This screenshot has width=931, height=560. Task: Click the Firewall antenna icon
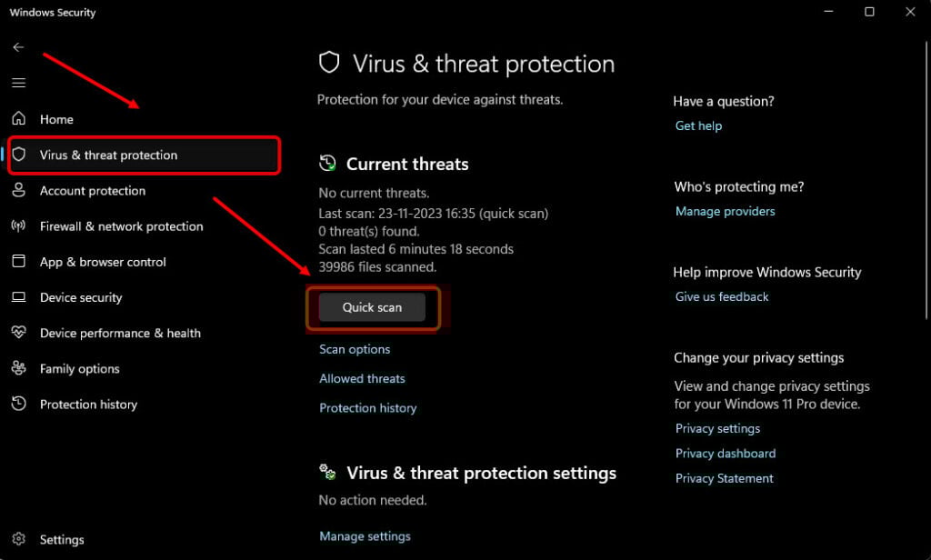click(x=18, y=225)
